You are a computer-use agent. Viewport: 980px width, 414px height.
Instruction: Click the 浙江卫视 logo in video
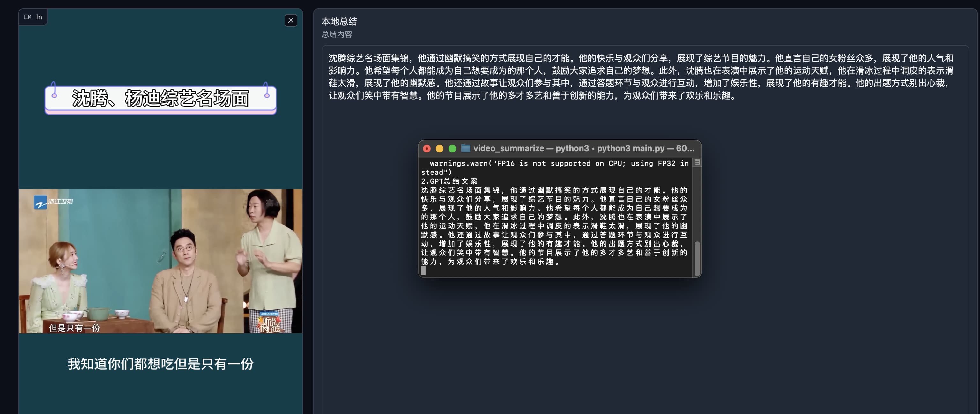(x=53, y=202)
